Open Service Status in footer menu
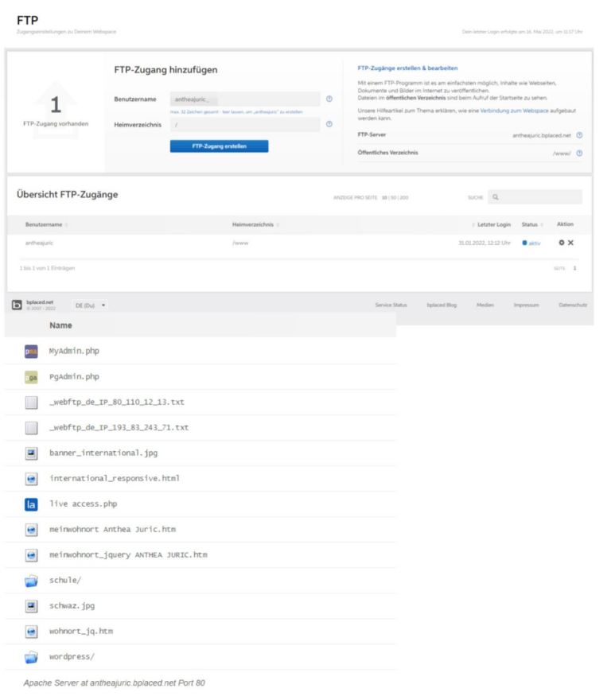Image resolution: width=611 pixels, height=700 pixels. pos(391,305)
